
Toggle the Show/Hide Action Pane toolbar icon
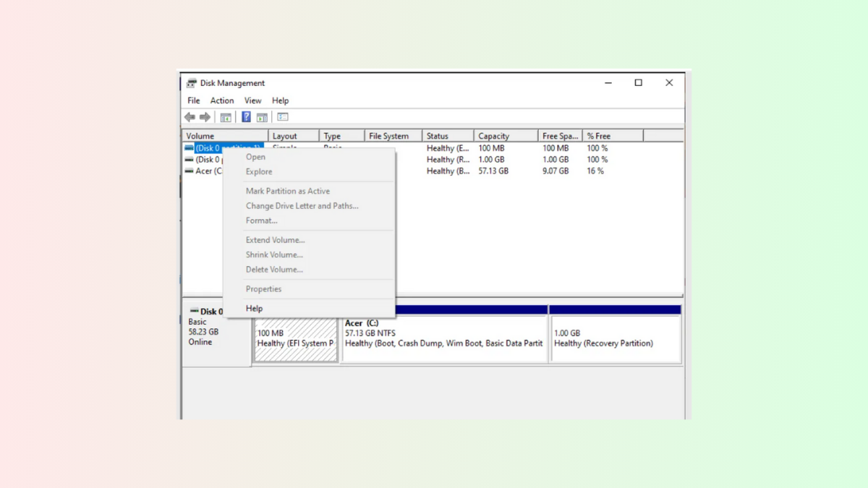[x=261, y=116]
